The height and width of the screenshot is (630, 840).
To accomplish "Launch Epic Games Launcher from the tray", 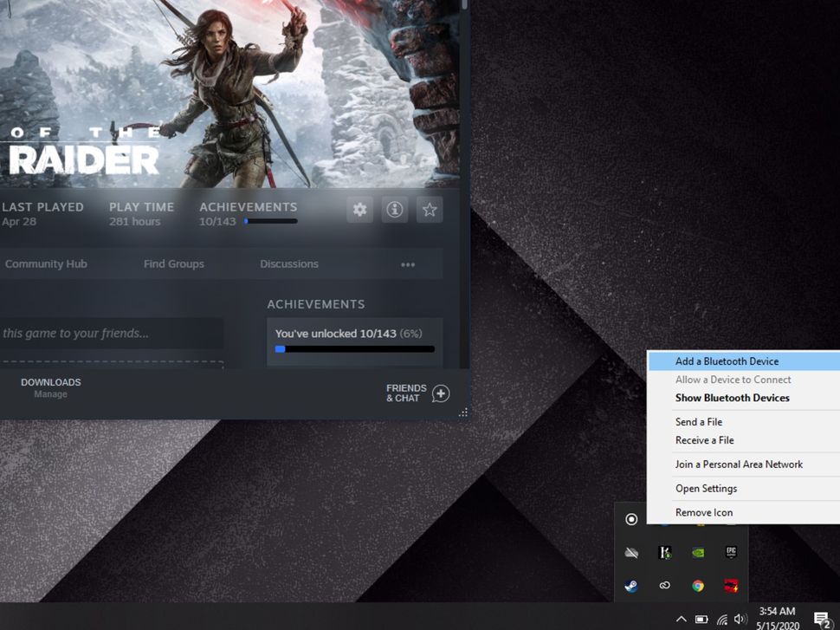I will pyautogui.click(x=732, y=553).
